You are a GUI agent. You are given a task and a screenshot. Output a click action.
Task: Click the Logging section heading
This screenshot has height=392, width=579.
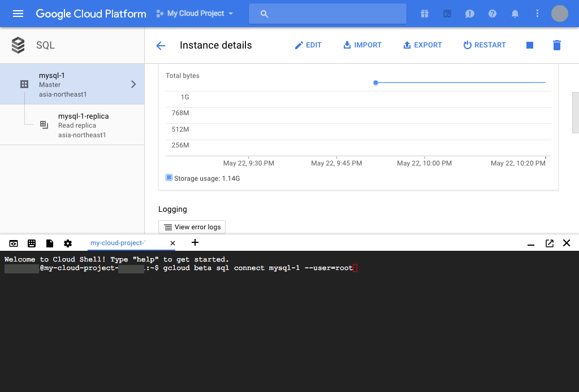point(172,209)
